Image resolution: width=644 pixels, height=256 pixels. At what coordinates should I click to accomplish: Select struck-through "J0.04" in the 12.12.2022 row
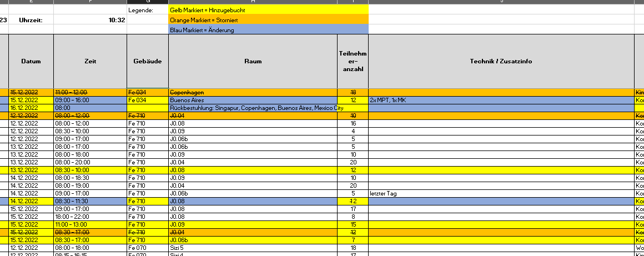253,116
